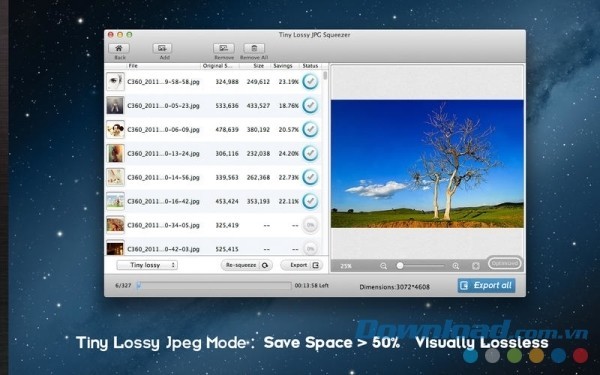Click status checkmark for 0-13-24.jpg row
Image resolution: width=600 pixels, height=375 pixels.
coord(310,153)
